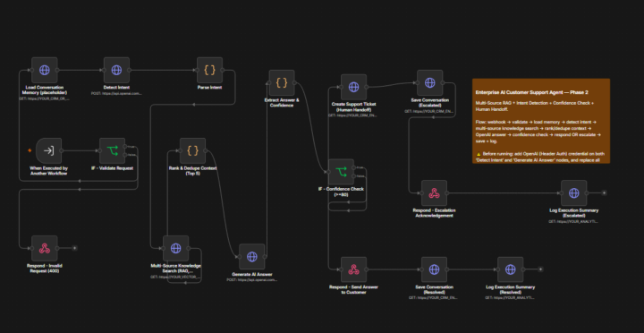
Task: Open the Detect Intent HTTP request node
Action: (116, 71)
